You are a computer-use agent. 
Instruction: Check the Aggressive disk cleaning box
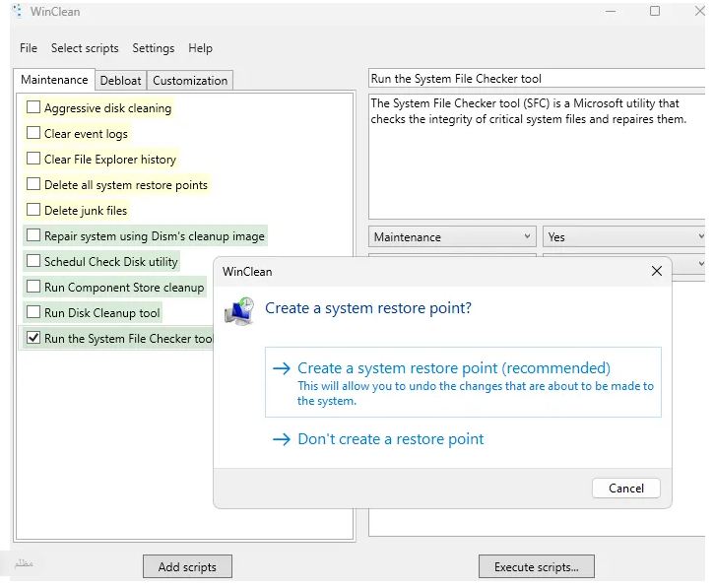pos(33,107)
